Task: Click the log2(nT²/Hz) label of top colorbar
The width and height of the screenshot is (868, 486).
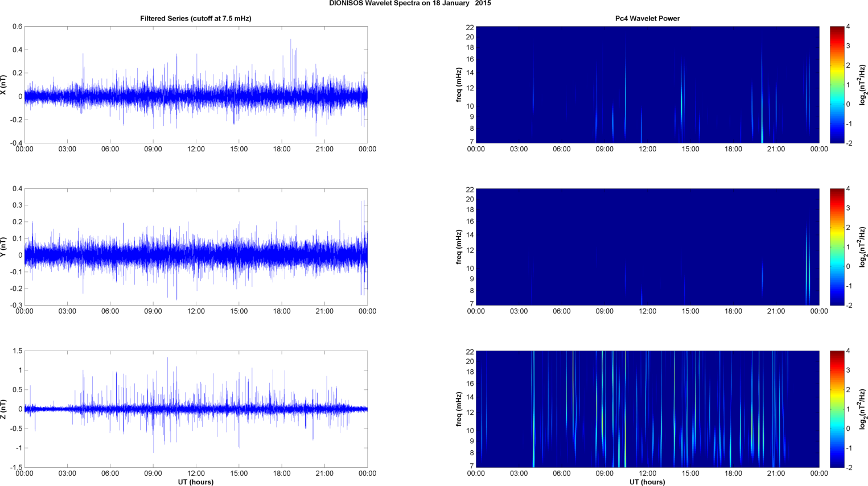Action: [863, 85]
